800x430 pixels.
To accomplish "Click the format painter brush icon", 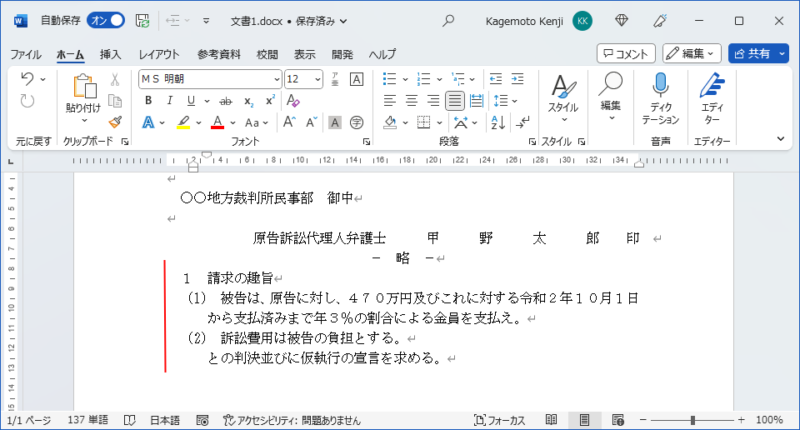I will 115,122.
